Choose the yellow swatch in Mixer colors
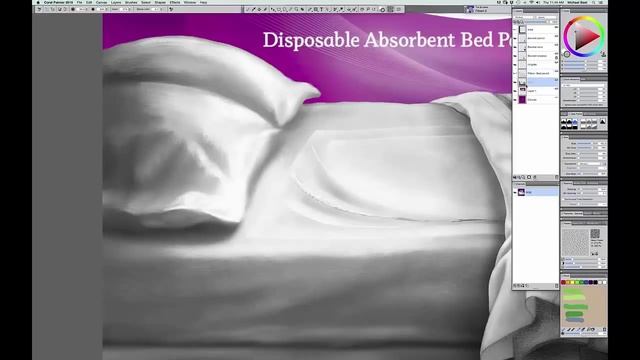Screen dimensions: 640x360 pyautogui.click(x=572, y=282)
